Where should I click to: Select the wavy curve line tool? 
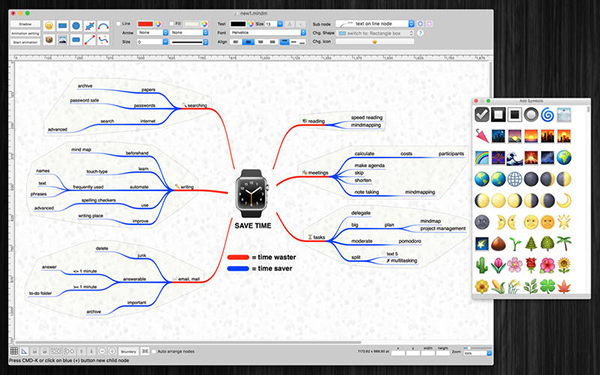point(103,39)
